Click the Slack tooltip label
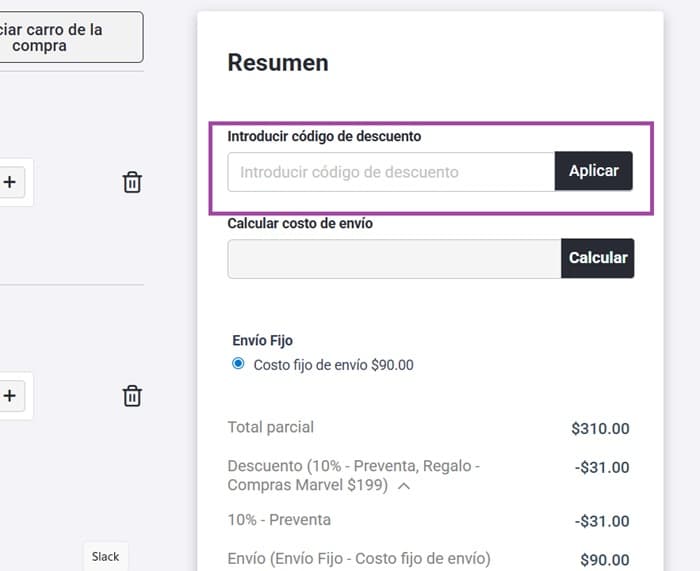 pyautogui.click(x=106, y=557)
